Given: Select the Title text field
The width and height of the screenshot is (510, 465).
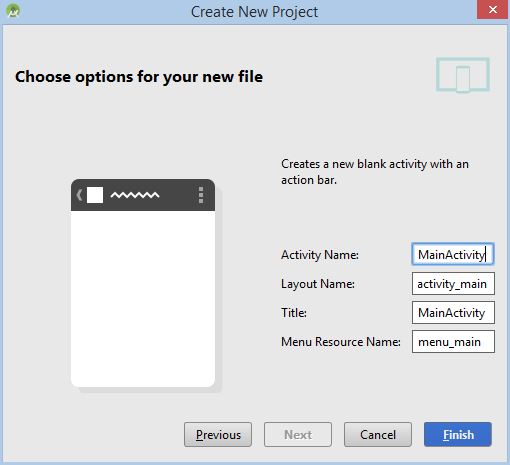Looking at the screenshot, I should 453,313.
